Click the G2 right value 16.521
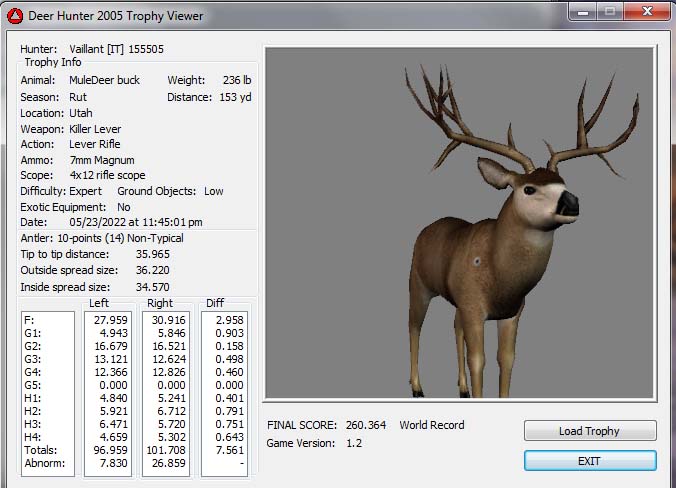 pyautogui.click(x=169, y=346)
